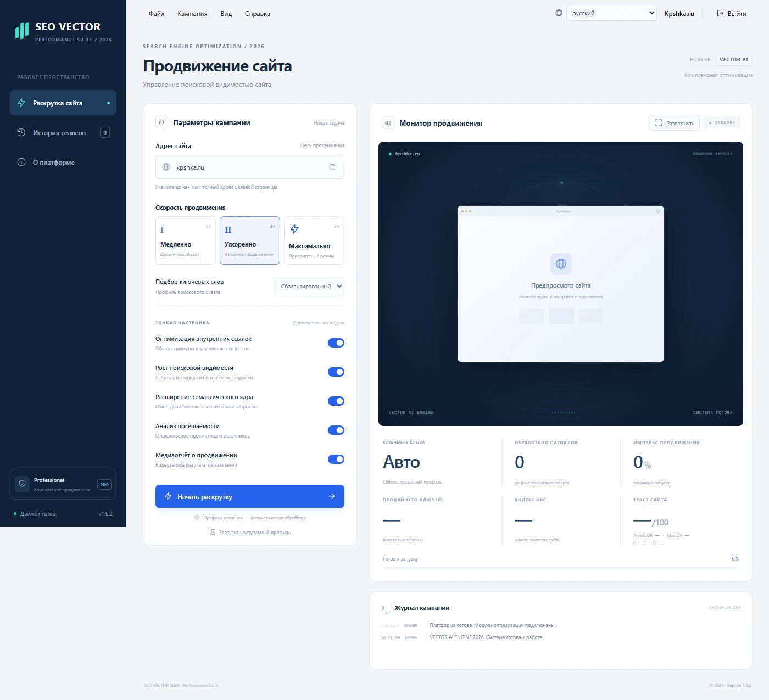Click the session count badge on История сеансов
The height and width of the screenshot is (700, 769).
(105, 132)
